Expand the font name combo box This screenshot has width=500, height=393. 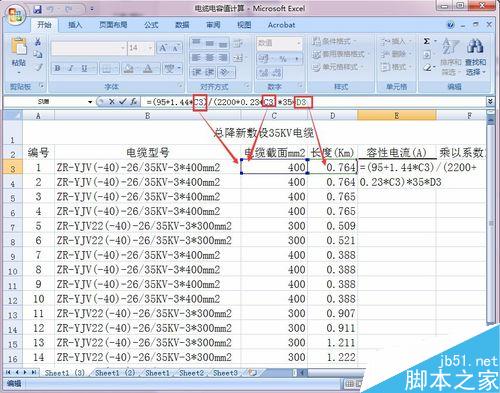click(123, 48)
